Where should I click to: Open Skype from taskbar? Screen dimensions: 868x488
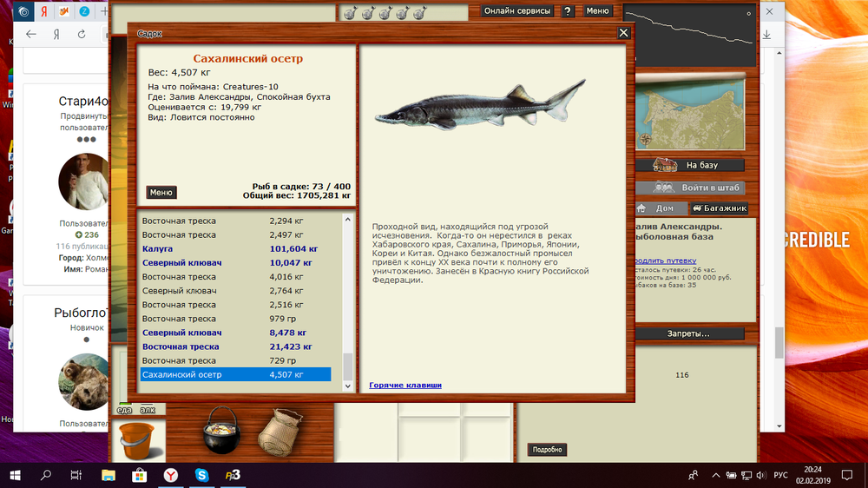[x=201, y=475]
